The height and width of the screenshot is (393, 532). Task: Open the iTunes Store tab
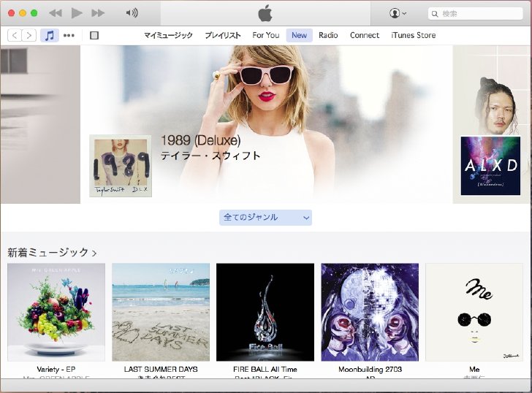click(x=414, y=35)
